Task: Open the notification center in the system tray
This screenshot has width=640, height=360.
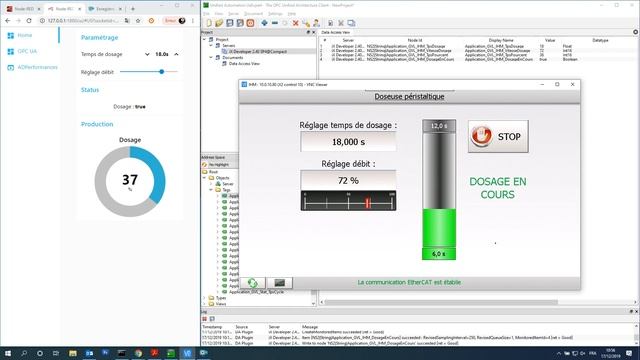Action: coord(629,353)
